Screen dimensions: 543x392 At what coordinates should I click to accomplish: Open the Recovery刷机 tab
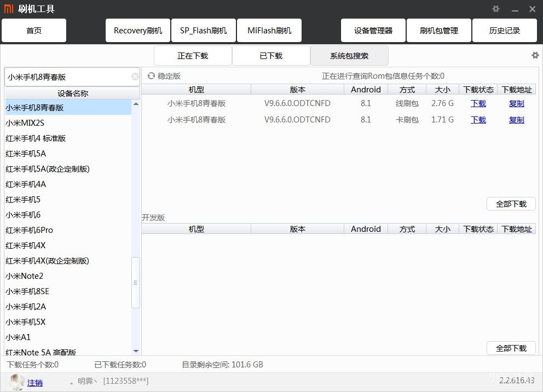pos(138,31)
